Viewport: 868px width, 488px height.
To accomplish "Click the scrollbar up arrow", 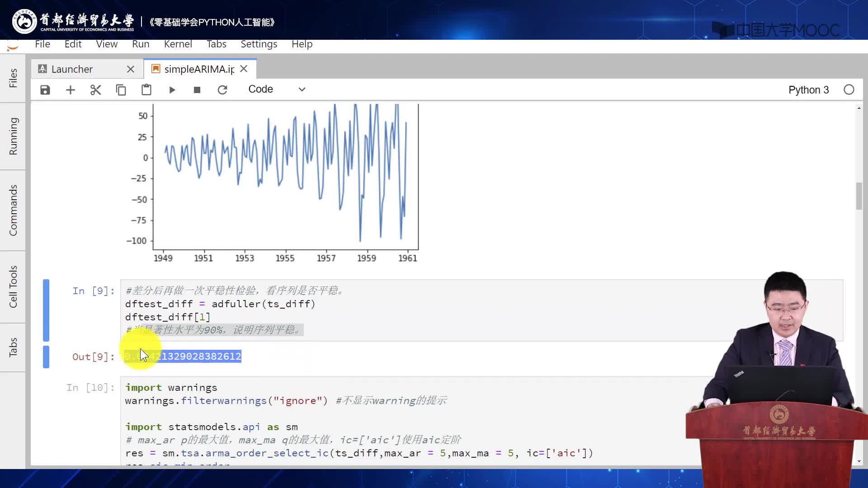I will [x=859, y=108].
